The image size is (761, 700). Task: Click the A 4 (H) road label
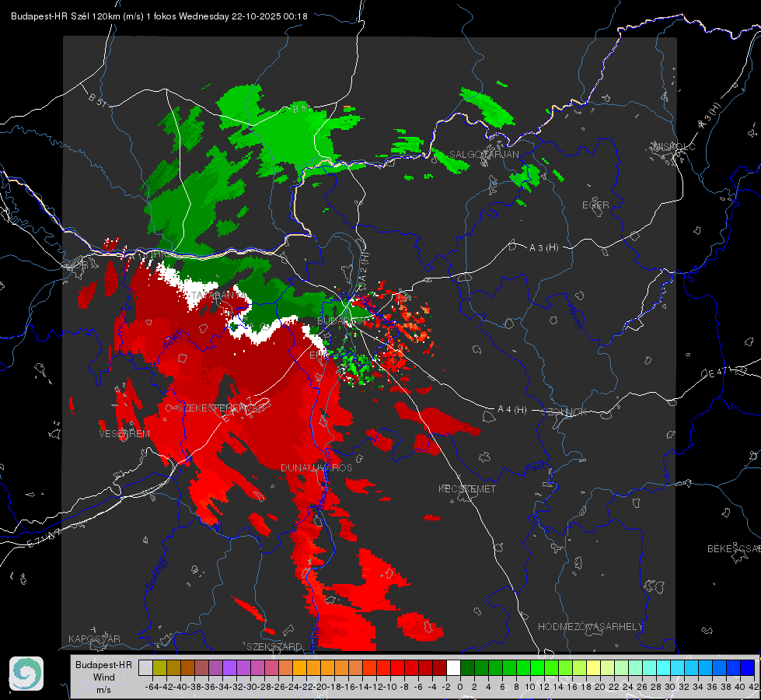click(x=512, y=410)
